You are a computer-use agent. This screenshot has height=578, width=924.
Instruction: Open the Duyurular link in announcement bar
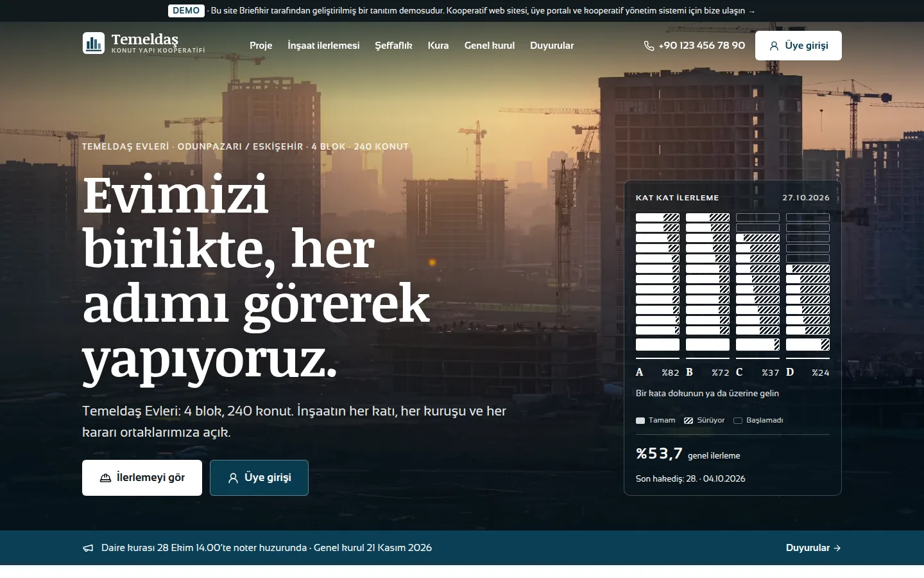[x=813, y=548]
